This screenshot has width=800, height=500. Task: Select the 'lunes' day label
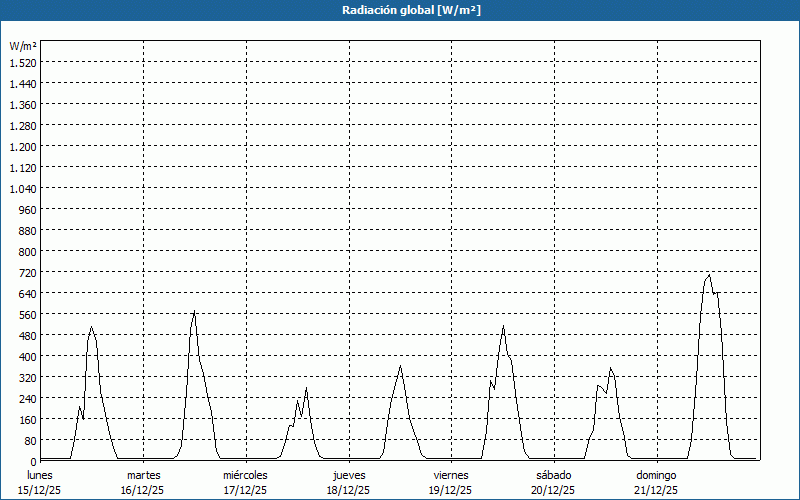point(40,475)
